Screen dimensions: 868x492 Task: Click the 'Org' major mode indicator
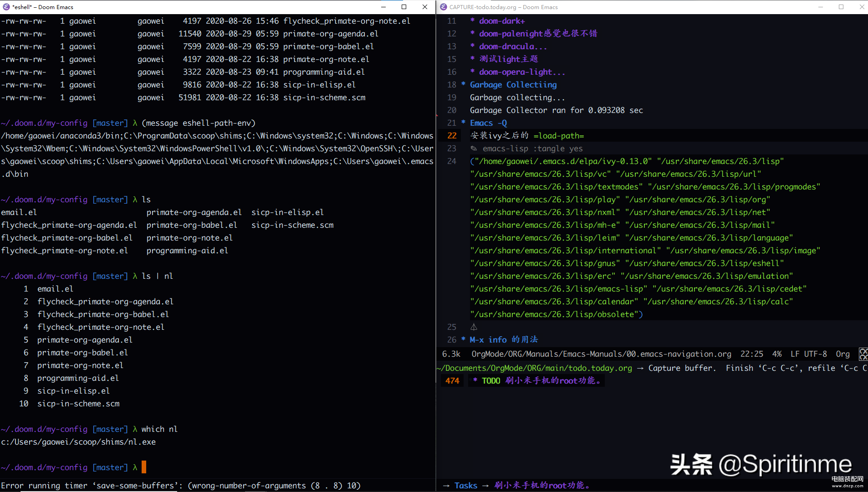tap(842, 354)
